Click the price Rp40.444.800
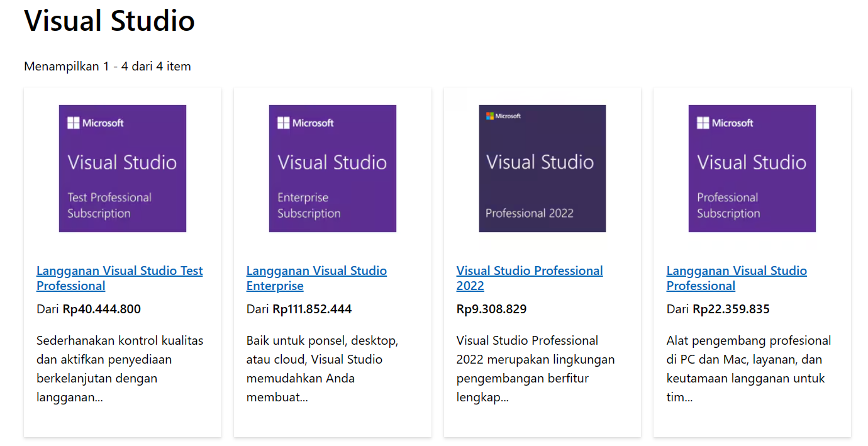Viewport: 868px width, 446px height. point(102,309)
